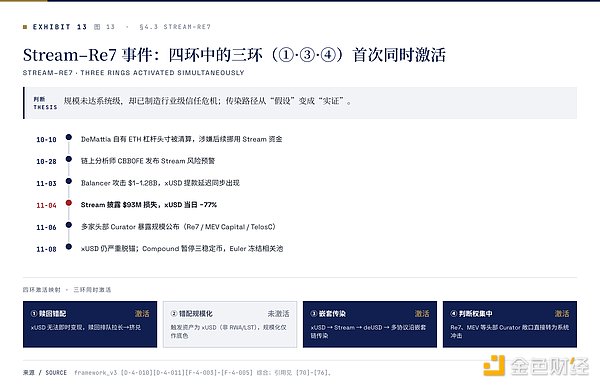Click the "framework_v3" source citation text
This screenshot has width=600, height=387.
(202, 372)
